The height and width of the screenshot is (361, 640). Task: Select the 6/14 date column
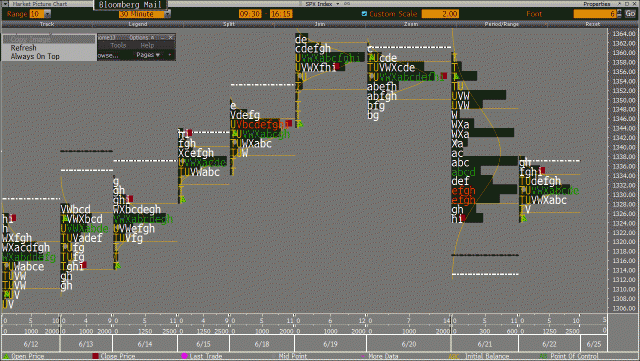point(145,344)
